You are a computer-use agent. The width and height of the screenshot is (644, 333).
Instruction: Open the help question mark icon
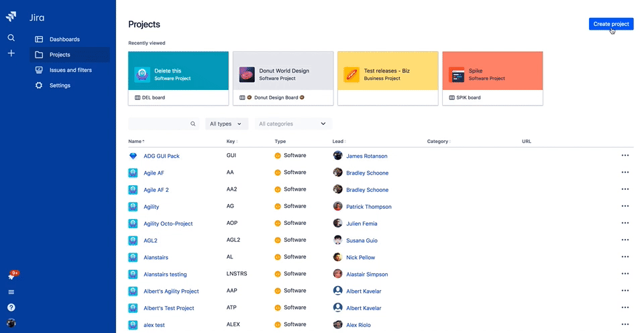pyautogui.click(x=11, y=307)
